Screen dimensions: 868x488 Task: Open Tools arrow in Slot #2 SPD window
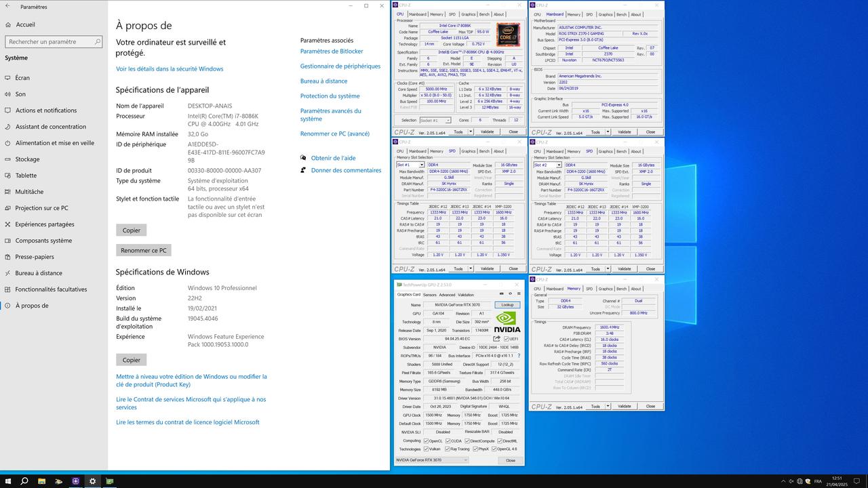pyautogui.click(x=607, y=269)
